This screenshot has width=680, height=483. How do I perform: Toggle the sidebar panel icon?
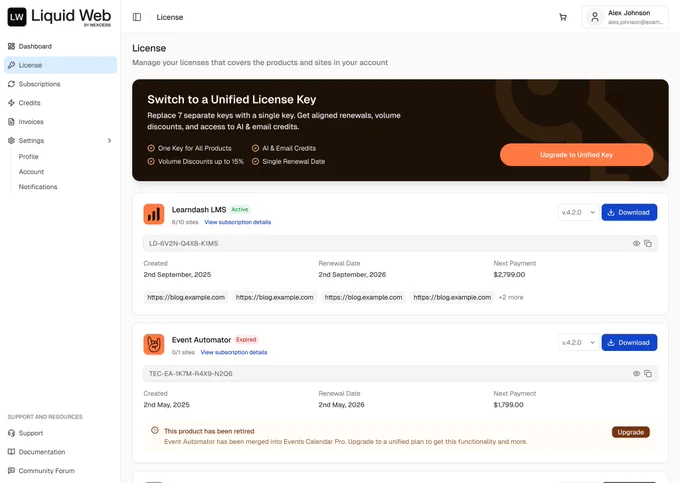pos(137,17)
